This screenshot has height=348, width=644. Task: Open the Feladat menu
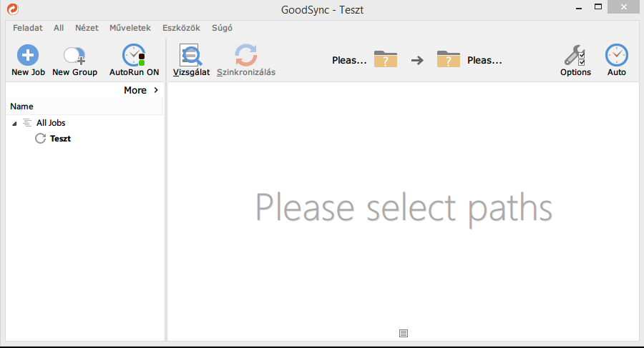(x=27, y=28)
